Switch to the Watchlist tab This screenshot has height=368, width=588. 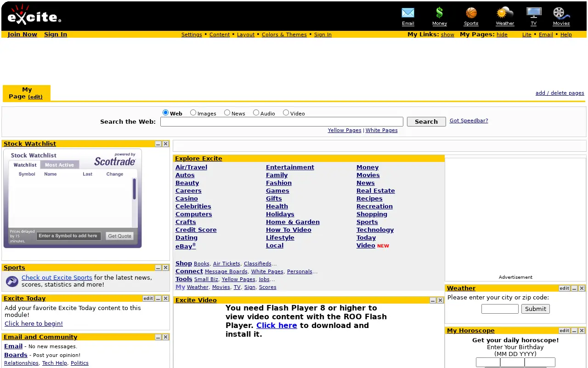coord(25,165)
